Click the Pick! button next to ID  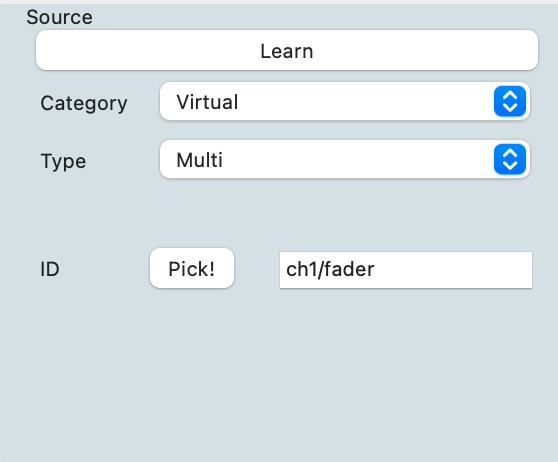pos(192,268)
